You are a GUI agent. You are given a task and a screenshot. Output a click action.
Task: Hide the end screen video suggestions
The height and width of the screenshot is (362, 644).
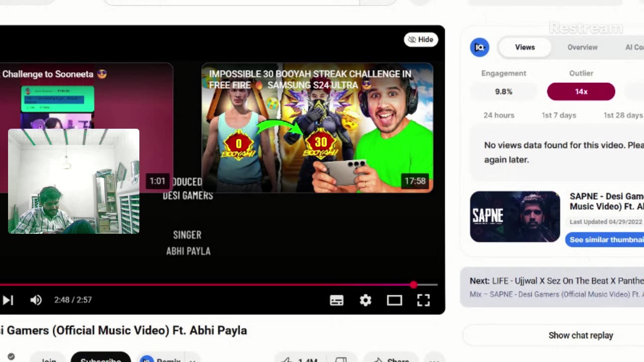pos(421,40)
